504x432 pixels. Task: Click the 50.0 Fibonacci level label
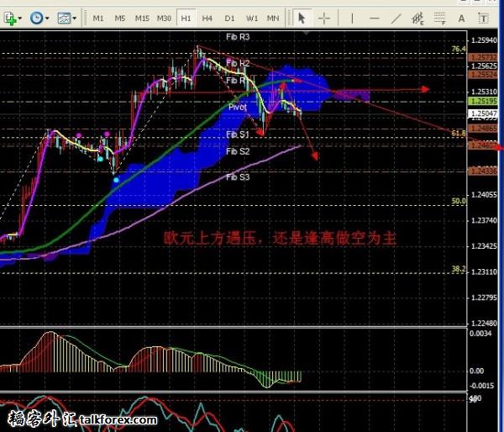(459, 201)
